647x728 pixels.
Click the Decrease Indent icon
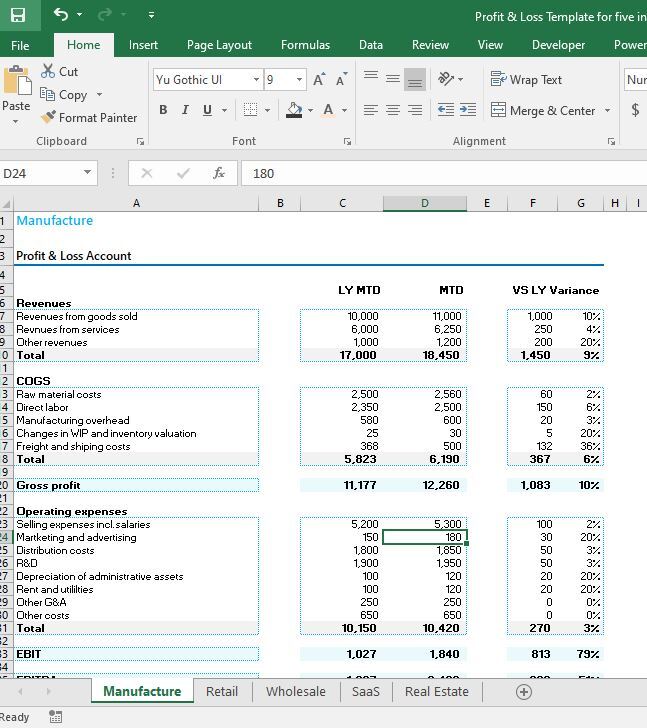tap(446, 110)
